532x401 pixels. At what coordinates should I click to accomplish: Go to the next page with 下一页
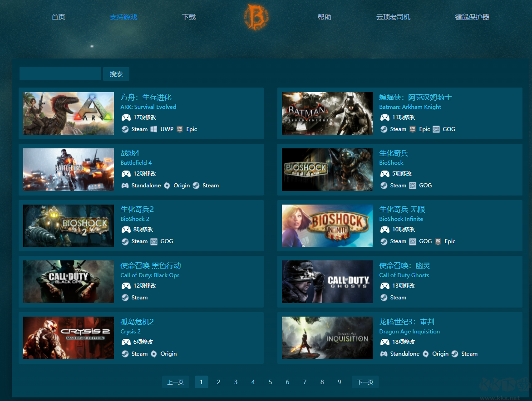pyautogui.click(x=365, y=382)
